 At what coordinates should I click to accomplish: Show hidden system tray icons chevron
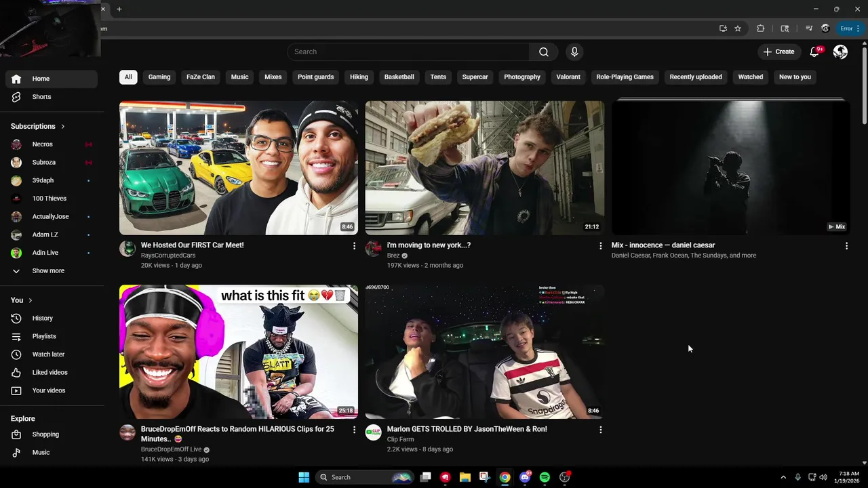coord(783,477)
